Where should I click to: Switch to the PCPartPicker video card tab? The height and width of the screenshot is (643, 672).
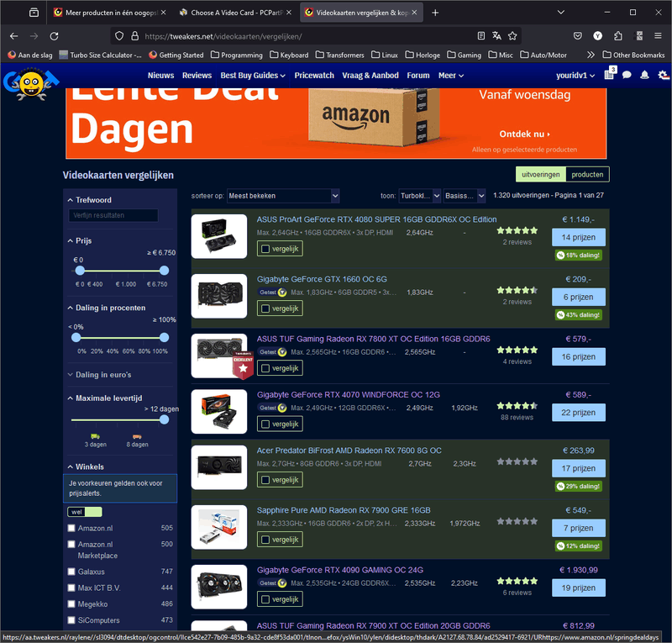click(235, 13)
